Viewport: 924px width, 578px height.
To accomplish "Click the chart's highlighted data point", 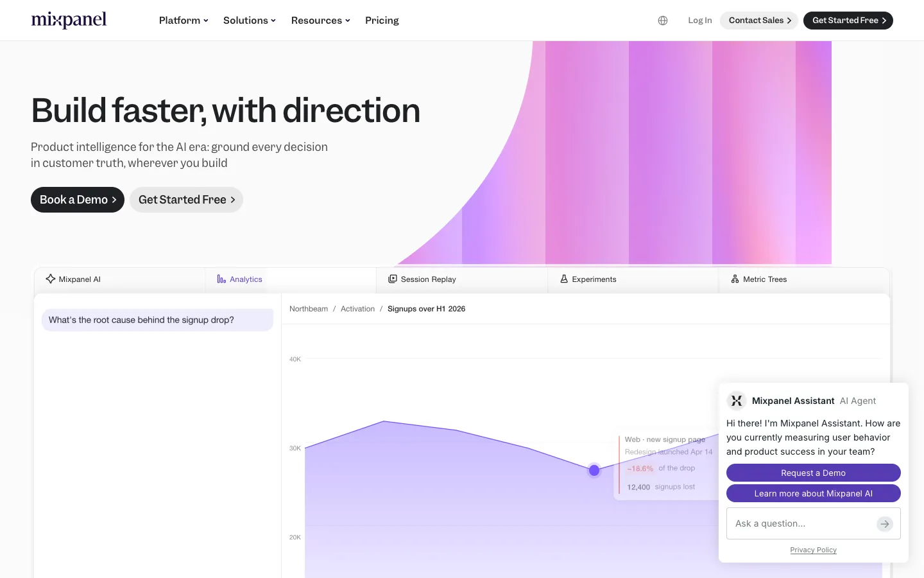I will [594, 470].
